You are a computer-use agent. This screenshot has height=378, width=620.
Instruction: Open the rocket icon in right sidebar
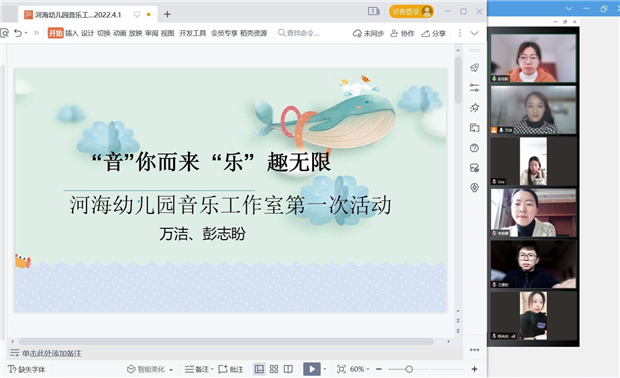[x=474, y=68]
